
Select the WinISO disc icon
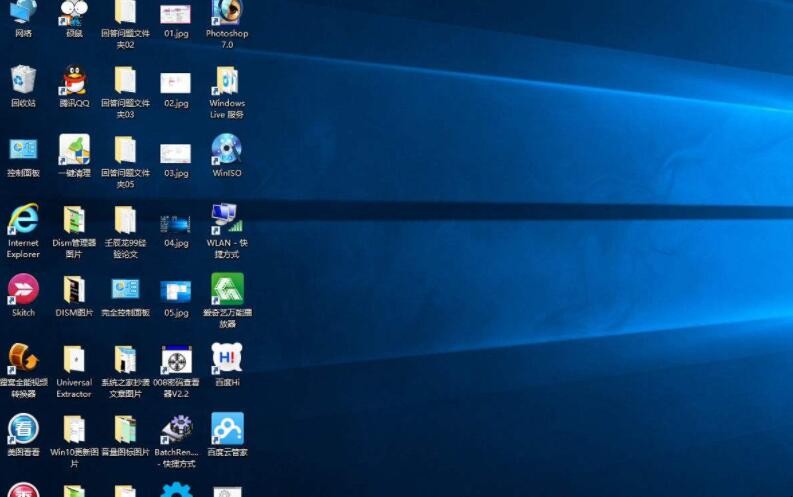[x=227, y=149]
